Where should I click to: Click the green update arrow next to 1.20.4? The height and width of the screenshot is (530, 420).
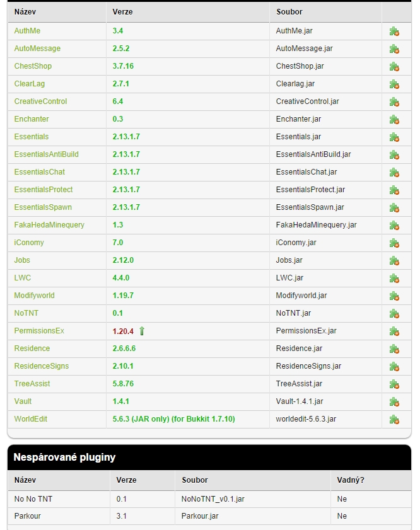(142, 331)
